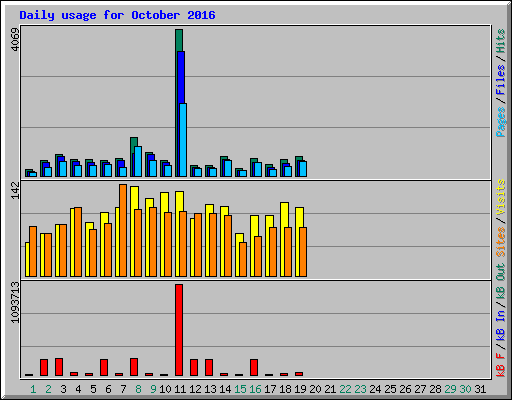Click the yellow Visits bar for day 18
Viewport: 512px width, 400px height.
285,215
